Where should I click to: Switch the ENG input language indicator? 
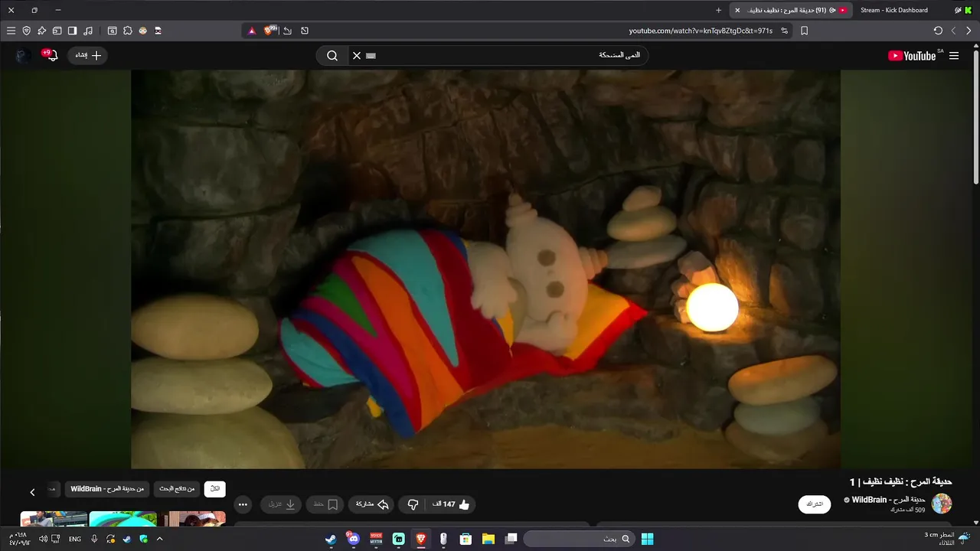pos(75,539)
